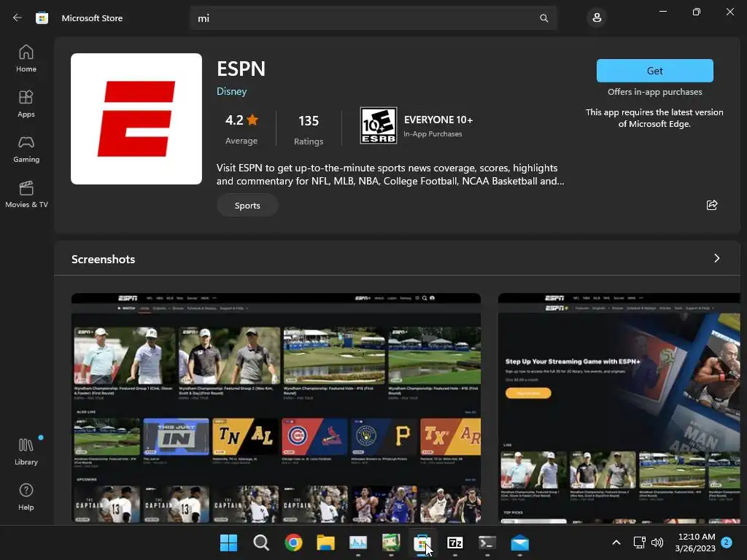
Task: Click the network icon in the system tray
Action: click(x=639, y=542)
